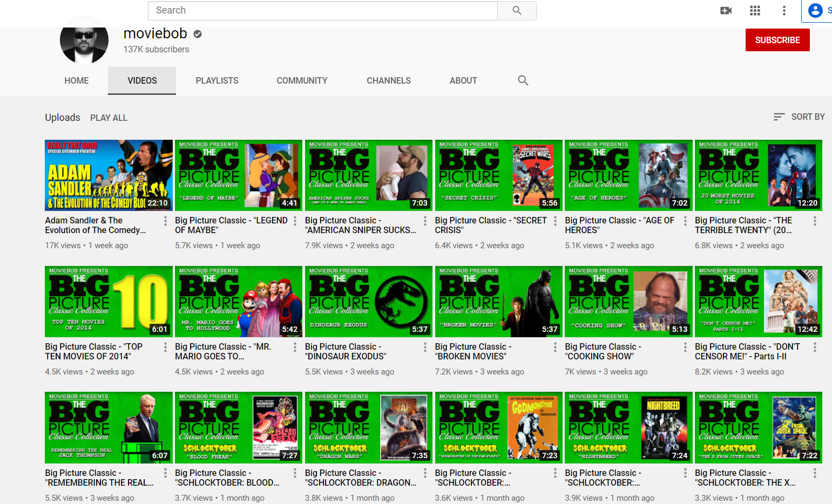Open options menu for DINOSAUR EXODUS video
The height and width of the screenshot is (504, 832).
coord(425,347)
